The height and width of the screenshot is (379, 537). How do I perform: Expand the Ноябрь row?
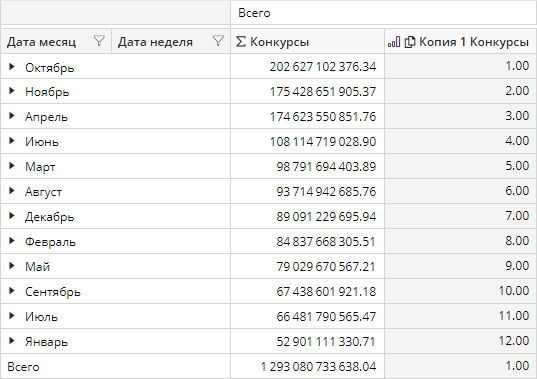12,91
